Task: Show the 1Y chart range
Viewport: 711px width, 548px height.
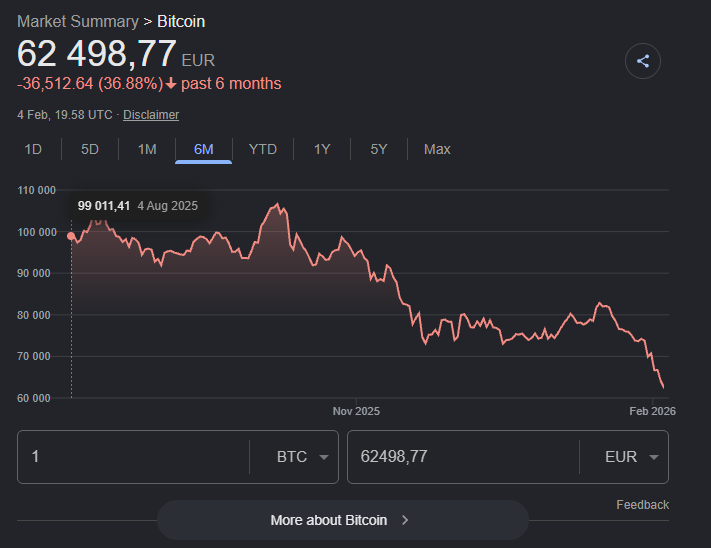Action: click(x=322, y=149)
